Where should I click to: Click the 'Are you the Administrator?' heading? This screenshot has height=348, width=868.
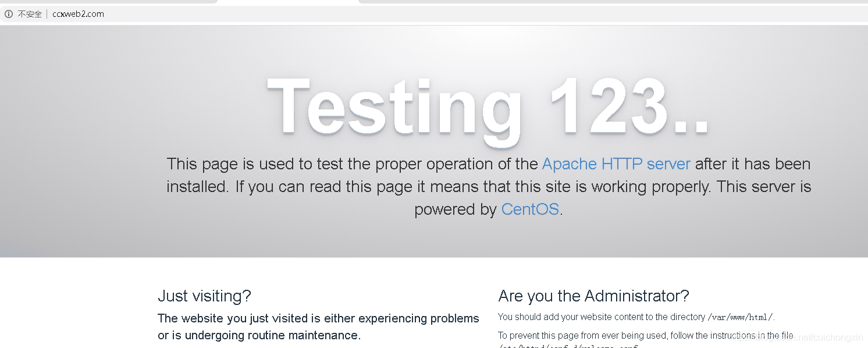pos(593,296)
